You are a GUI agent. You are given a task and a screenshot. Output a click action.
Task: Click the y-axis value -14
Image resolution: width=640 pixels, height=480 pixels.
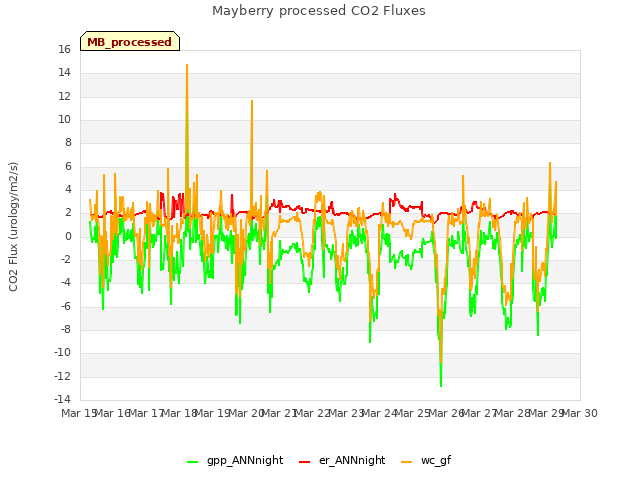pos(62,399)
